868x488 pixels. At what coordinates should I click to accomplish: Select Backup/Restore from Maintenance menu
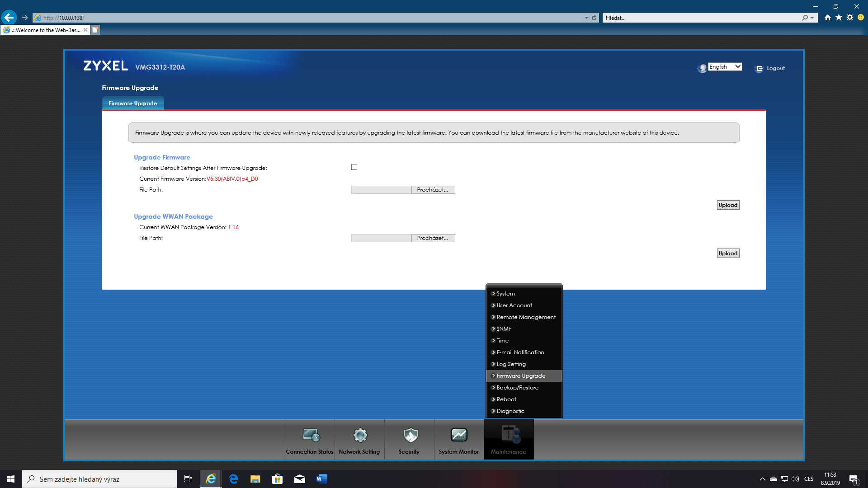[x=517, y=388]
